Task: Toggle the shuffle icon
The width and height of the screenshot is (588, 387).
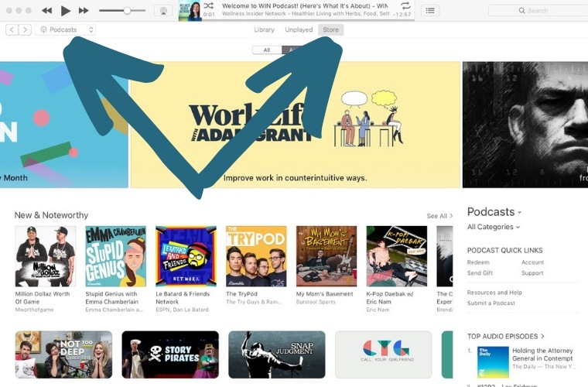Action: tap(208, 5)
